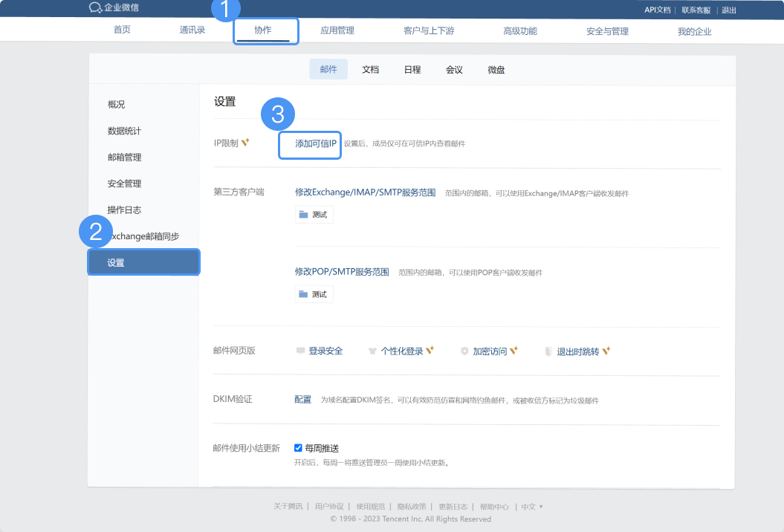Click 测试 folder under Exchange/IMAP/SMTP
This screenshot has height=532, width=784.
point(314,215)
